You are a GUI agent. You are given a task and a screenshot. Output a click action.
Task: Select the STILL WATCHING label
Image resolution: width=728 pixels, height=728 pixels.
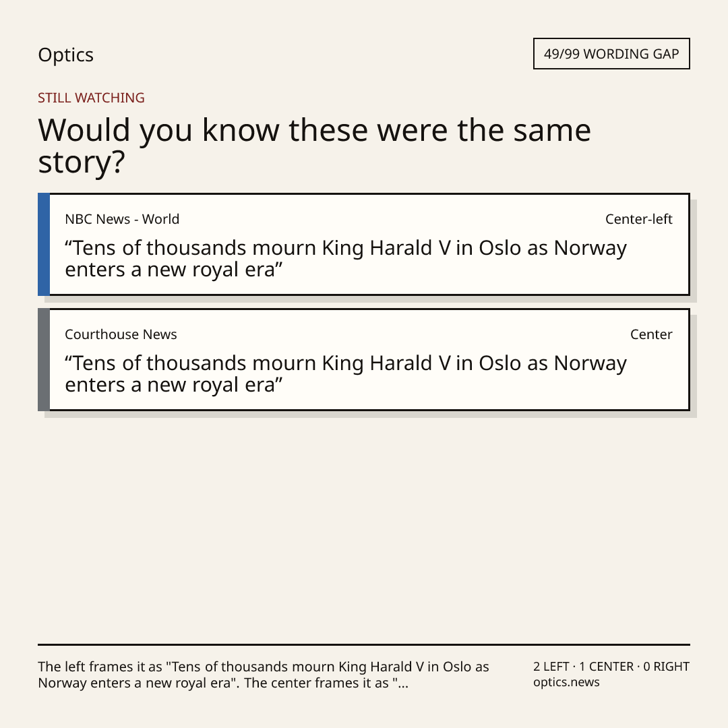click(91, 98)
